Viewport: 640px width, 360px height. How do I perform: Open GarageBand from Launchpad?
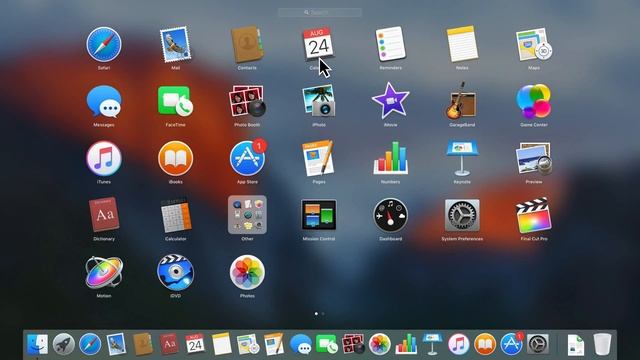coord(462,101)
